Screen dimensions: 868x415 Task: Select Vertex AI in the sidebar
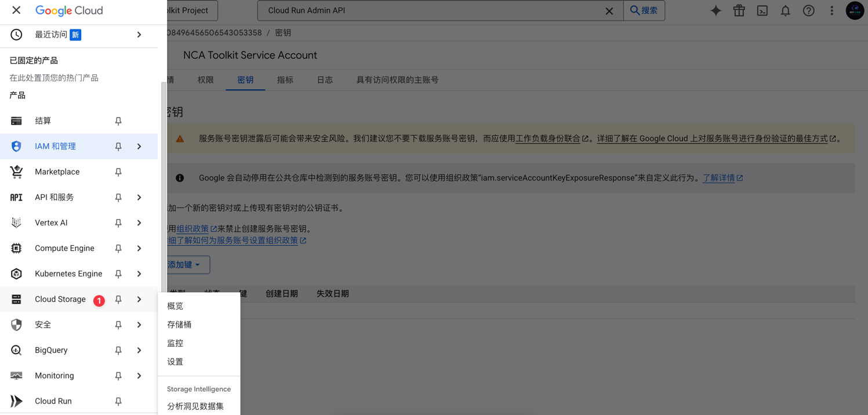52,223
